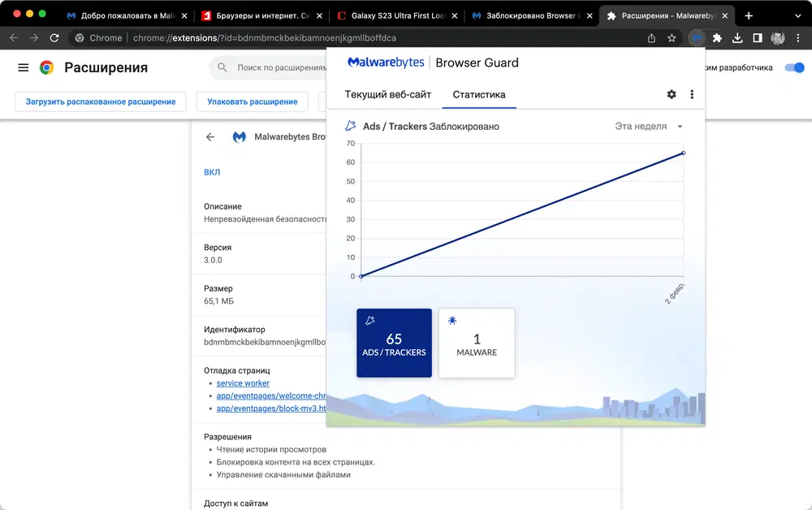Open the Chrome profile avatar
The image size is (812, 510).
click(x=778, y=38)
